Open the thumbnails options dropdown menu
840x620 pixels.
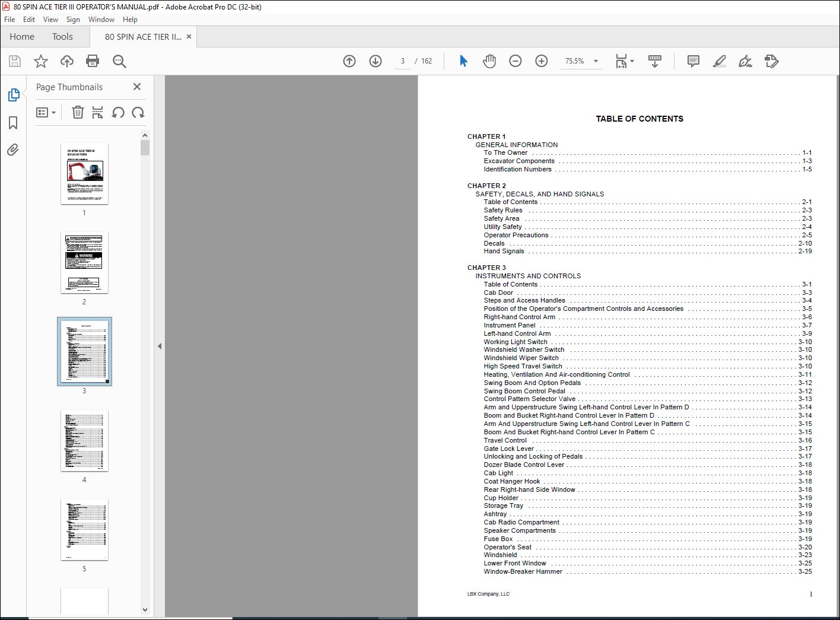click(x=46, y=112)
